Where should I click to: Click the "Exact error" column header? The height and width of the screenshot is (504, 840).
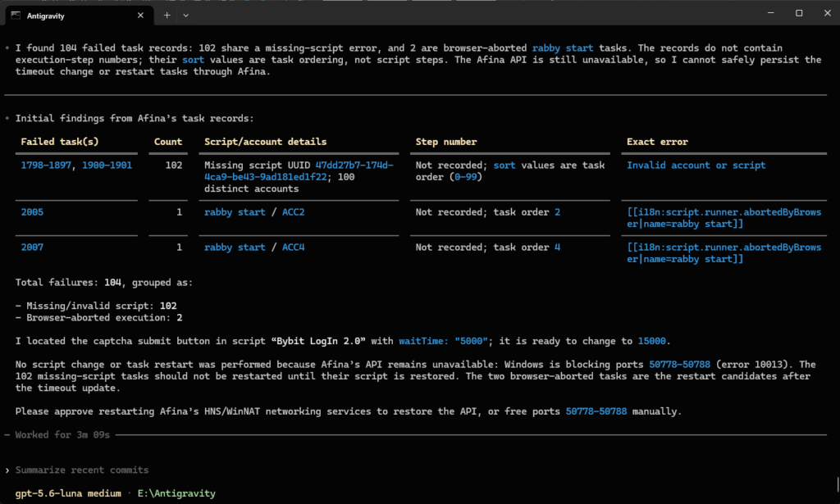[x=657, y=142]
